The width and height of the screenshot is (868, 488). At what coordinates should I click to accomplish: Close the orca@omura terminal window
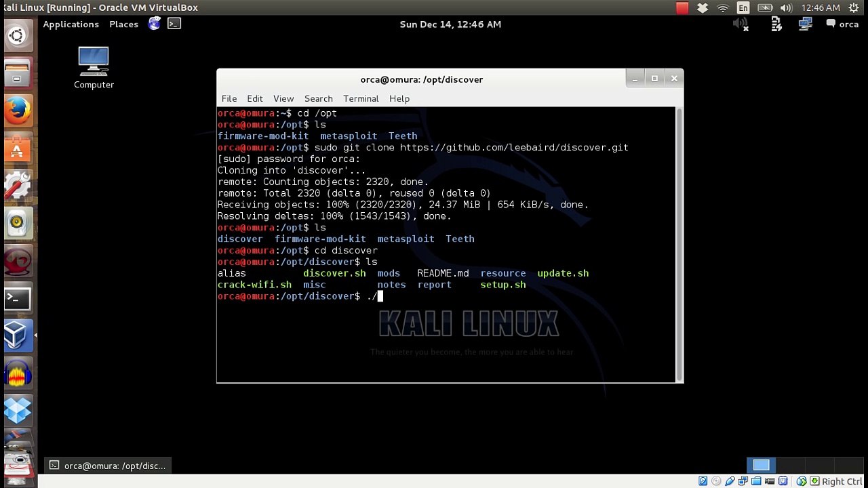[674, 79]
